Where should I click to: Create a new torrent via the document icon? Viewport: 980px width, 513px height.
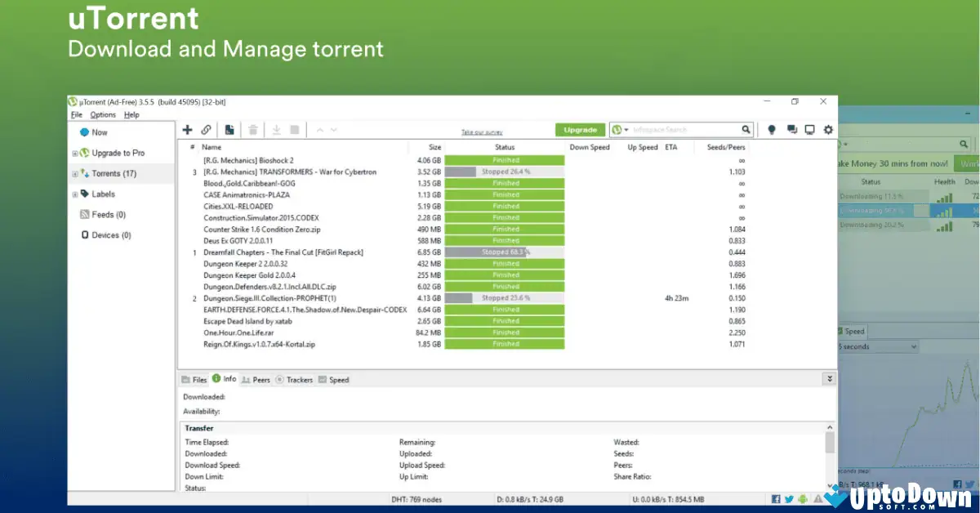point(229,129)
